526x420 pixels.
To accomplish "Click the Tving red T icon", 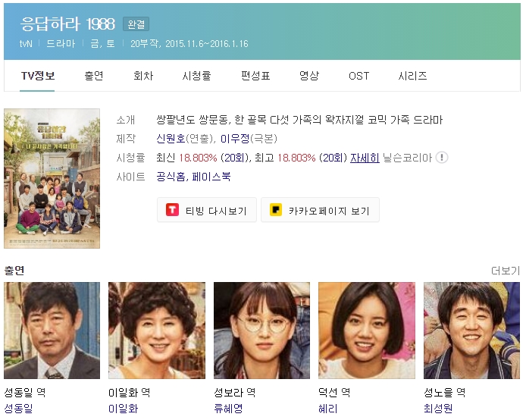I will click(172, 210).
